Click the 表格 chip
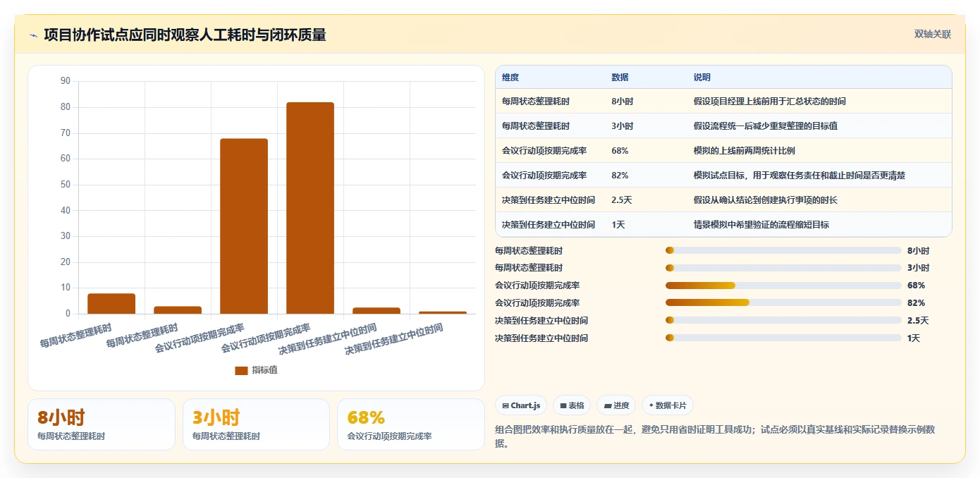 tap(572, 405)
